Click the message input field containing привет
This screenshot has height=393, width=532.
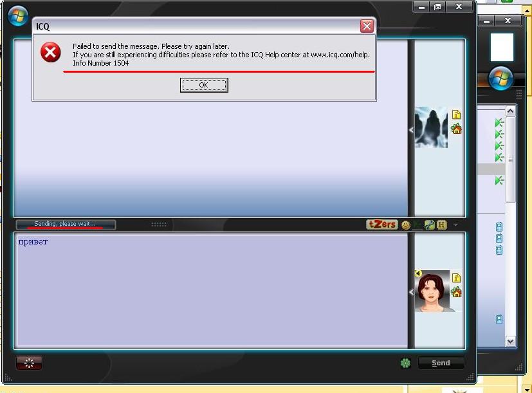point(211,291)
